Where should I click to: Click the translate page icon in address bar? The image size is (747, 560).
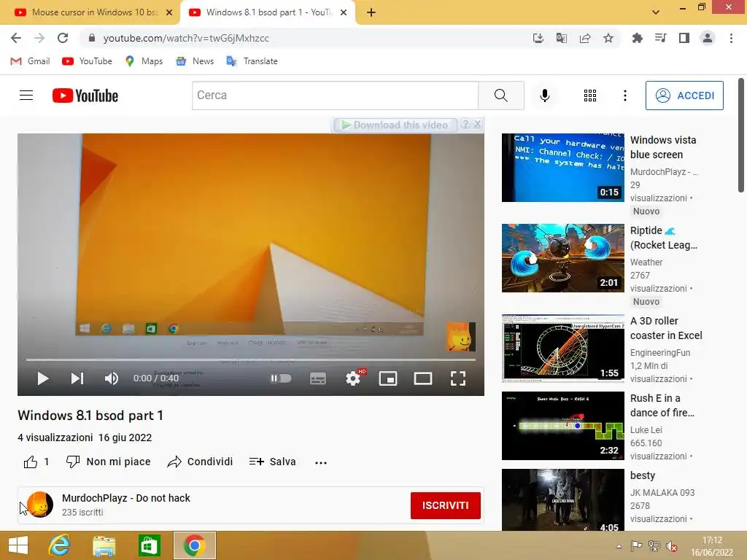562,38
